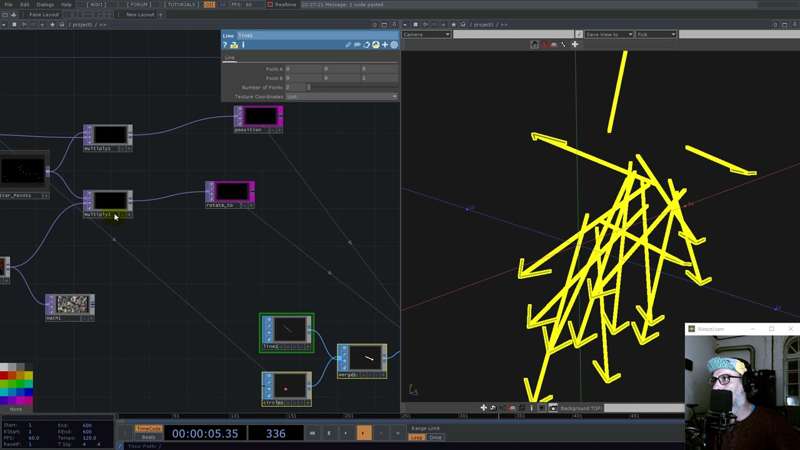800x450 pixels.
Task: Click the maximize pane icon of network editor
Action: pyautogui.click(x=384, y=24)
